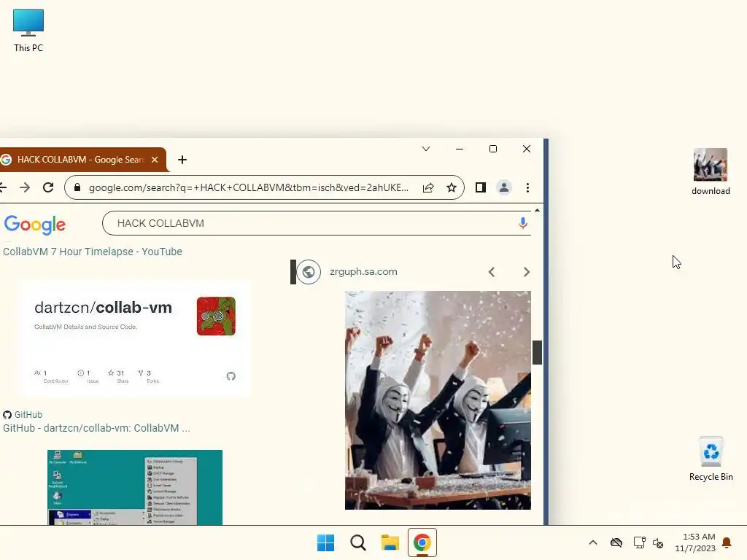
Task: Open network status tray icon
Action: coord(639,542)
